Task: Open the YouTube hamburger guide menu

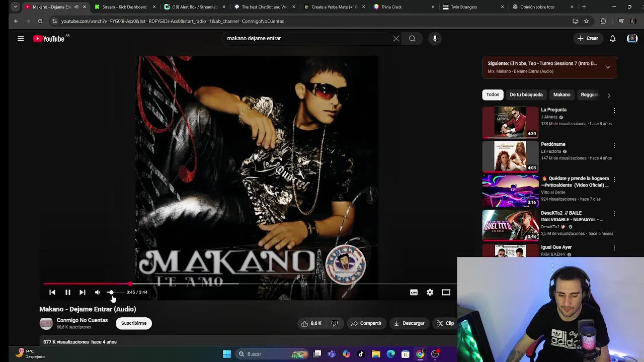Action: click(21, 38)
